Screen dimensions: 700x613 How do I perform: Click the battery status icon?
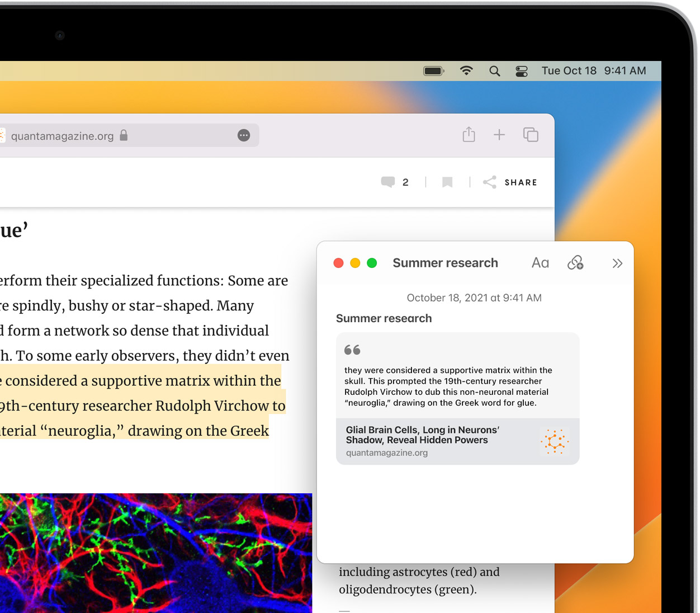[x=434, y=71]
